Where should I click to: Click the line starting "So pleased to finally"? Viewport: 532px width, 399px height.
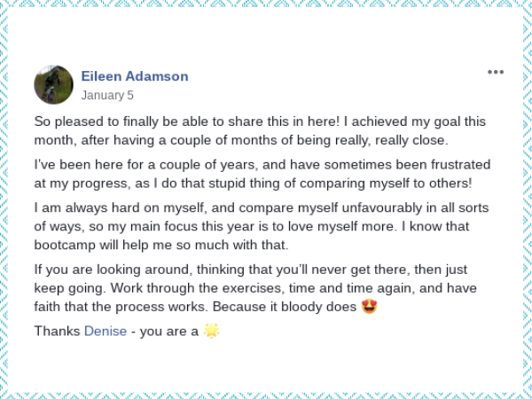tap(260, 121)
